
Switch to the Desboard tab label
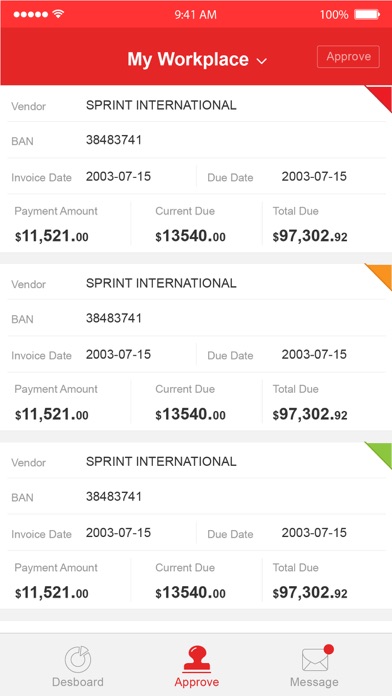78,682
